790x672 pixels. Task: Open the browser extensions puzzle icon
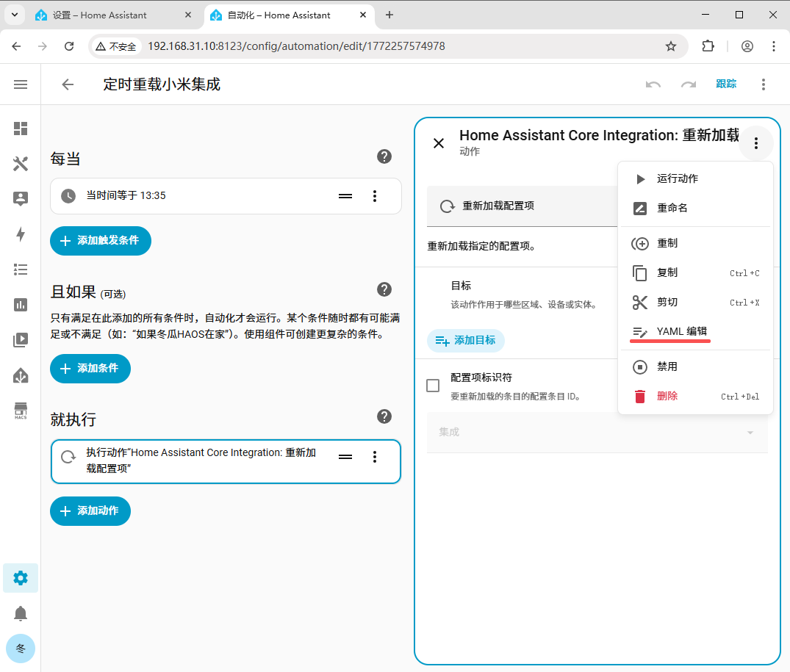(x=708, y=46)
